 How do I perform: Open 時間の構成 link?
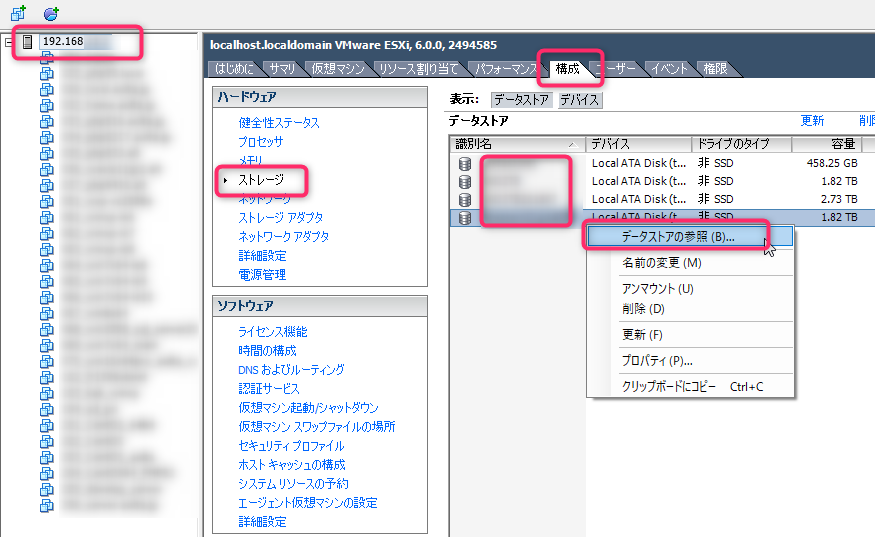point(267,351)
